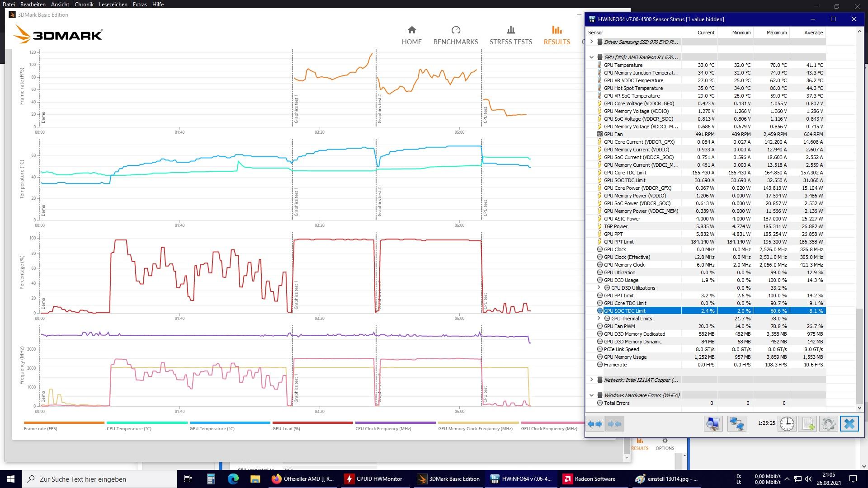Screen dimensions: 868x488
Task: Click the expand-columns arrows button in HWiNFO
Action: pos(595,424)
